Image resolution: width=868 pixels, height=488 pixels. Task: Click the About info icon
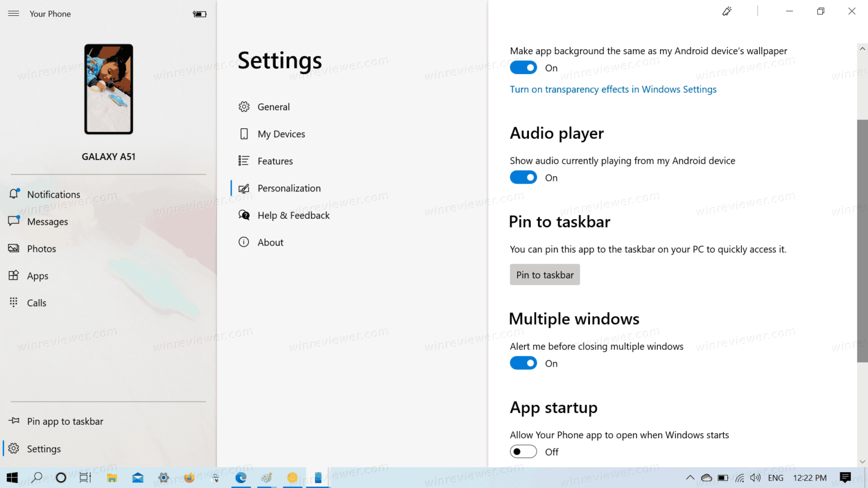pos(244,242)
